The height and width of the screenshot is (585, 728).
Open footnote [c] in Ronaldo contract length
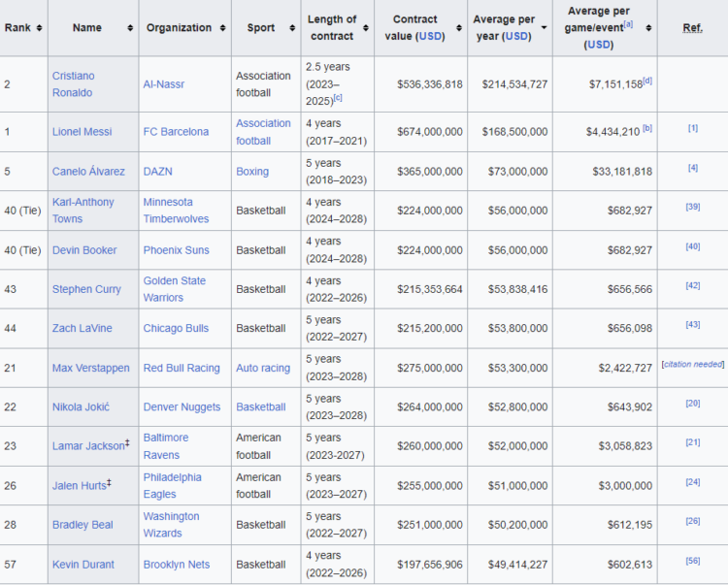(x=338, y=98)
